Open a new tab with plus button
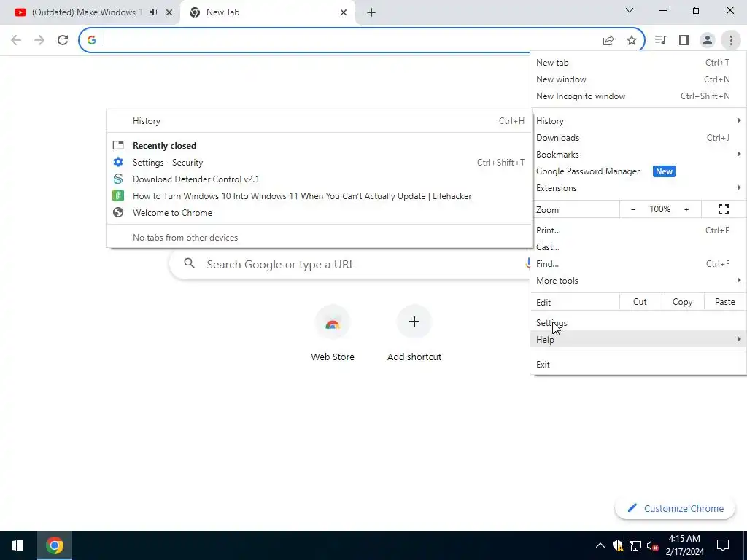This screenshot has width=747, height=560. coord(371,13)
